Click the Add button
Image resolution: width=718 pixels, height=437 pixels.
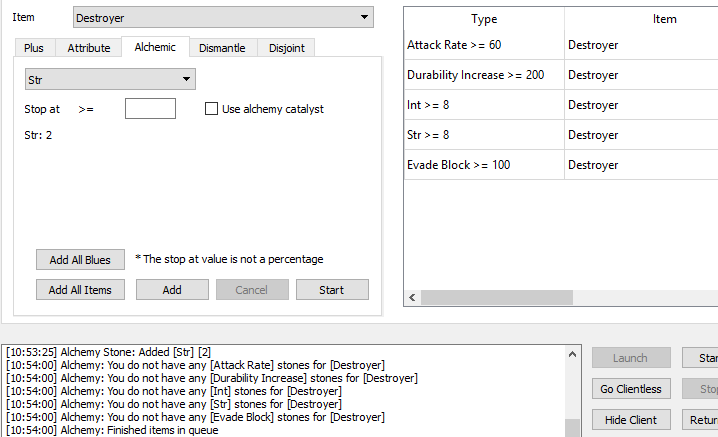[x=172, y=290]
